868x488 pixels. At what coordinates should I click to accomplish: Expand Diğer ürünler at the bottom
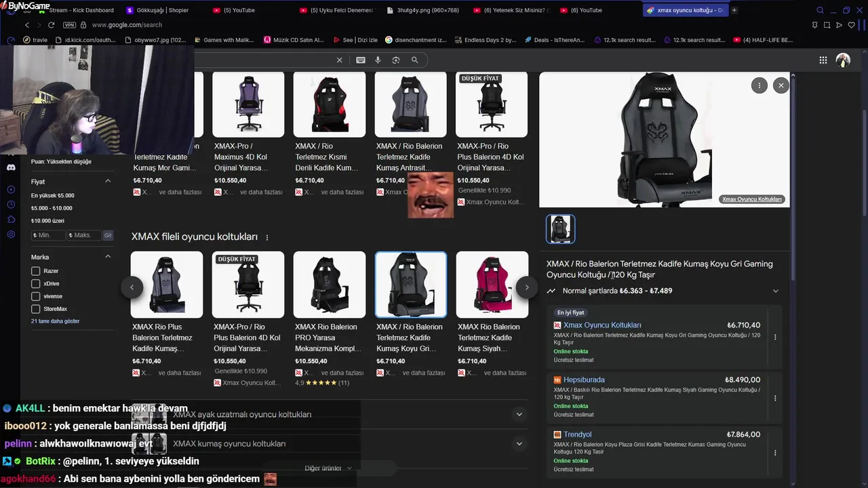[x=328, y=468]
